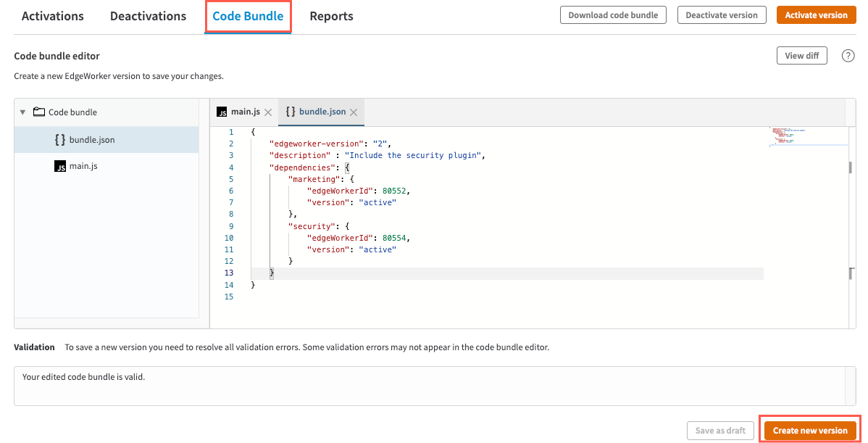
Task: Click the help question mark icon
Action: pyautogui.click(x=848, y=56)
